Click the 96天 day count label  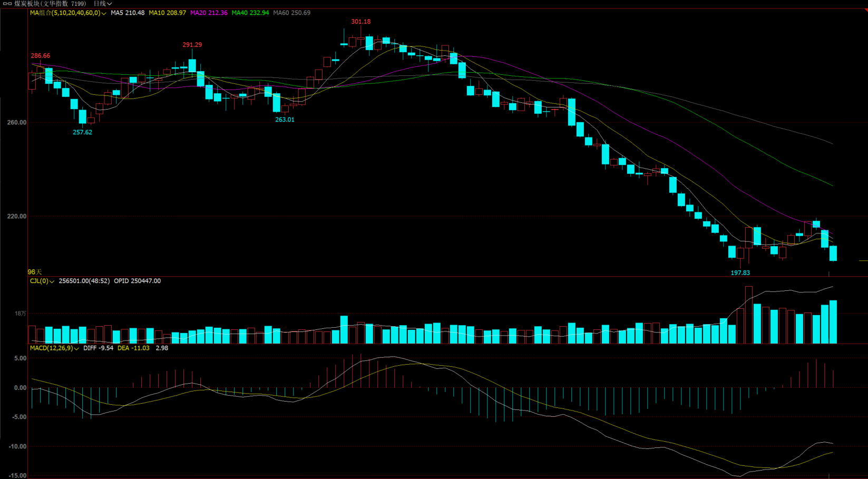coord(35,272)
